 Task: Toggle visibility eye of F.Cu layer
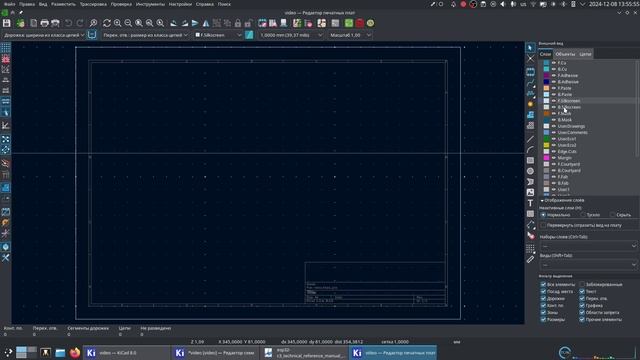554,63
